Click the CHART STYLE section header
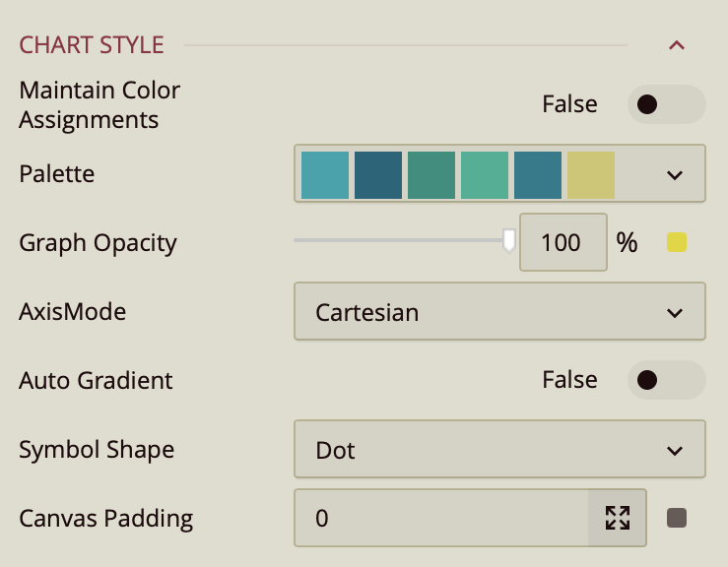Screen dimensions: 728x567 tap(92, 45)
